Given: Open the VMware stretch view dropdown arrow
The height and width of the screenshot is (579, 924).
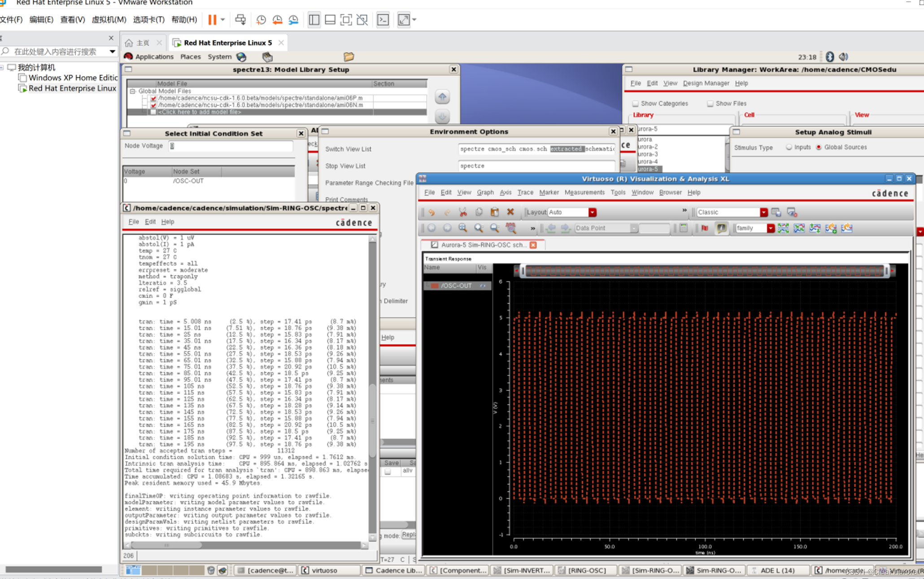Looking at the screenshot, I should coord(414,19).
